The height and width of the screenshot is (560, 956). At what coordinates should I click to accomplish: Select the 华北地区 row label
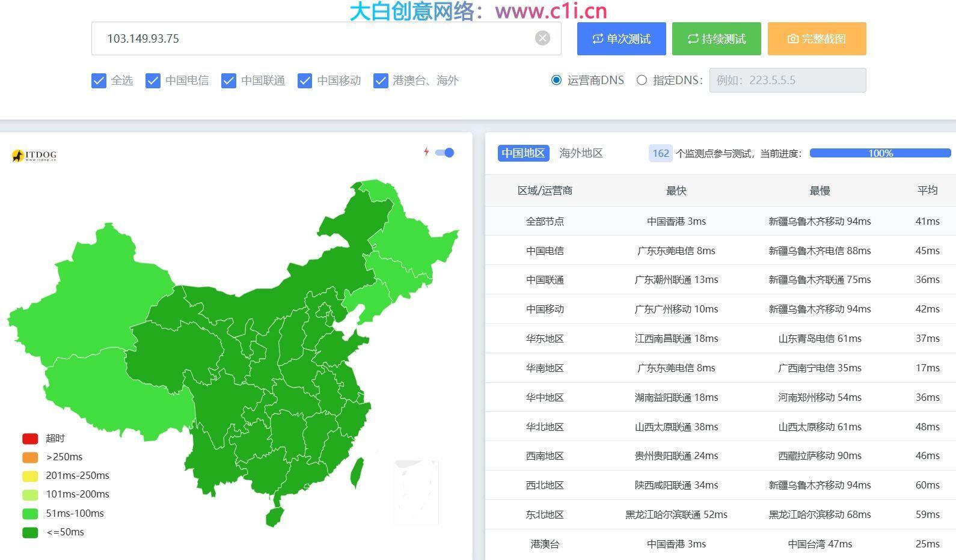(x=545, y=427)
